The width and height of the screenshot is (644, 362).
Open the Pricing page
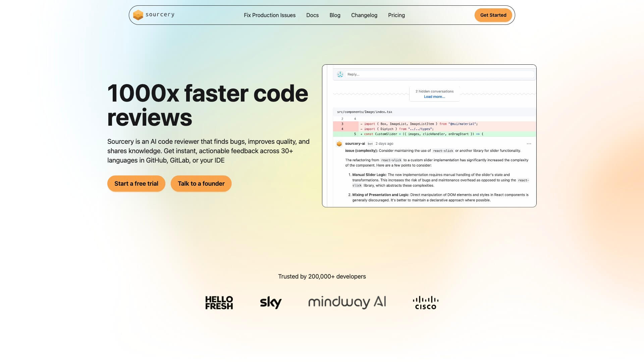396,15
